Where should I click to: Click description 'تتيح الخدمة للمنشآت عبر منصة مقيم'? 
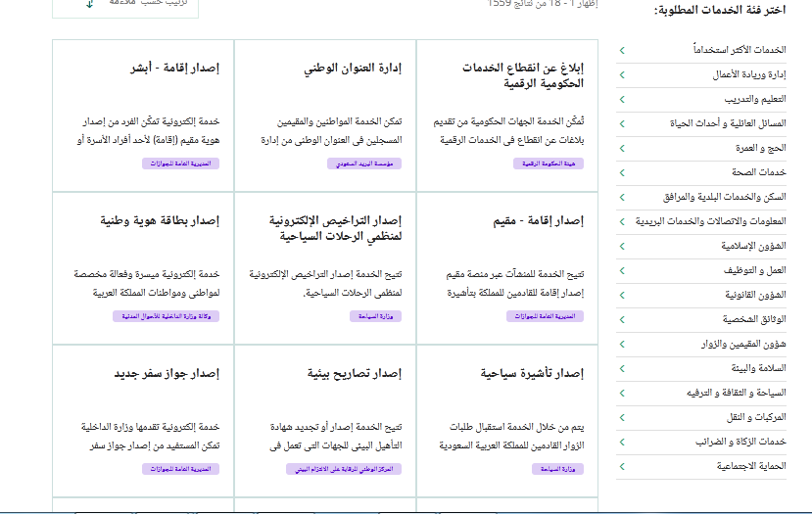click(515, 274)
